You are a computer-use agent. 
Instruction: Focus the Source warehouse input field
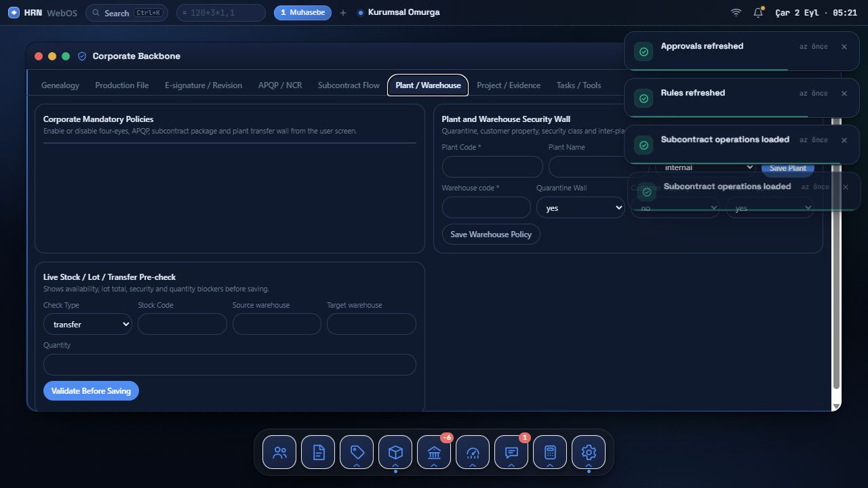point(277,324)
